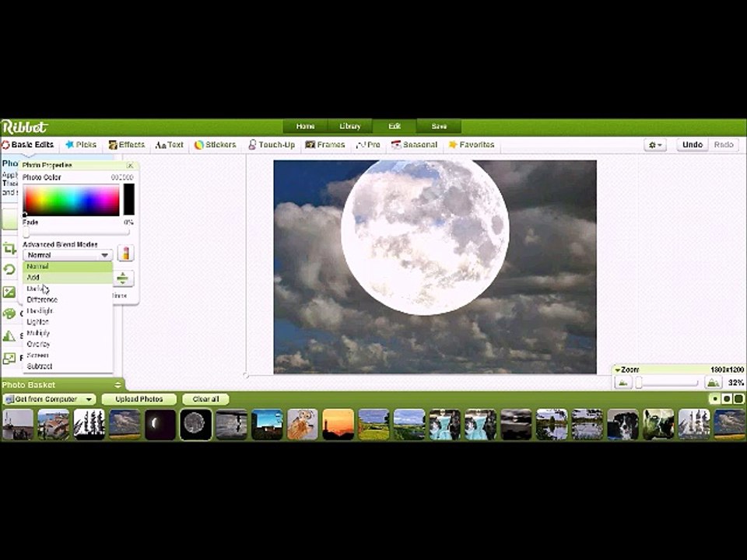The image size is (747, 560).
Task: Open the Stickers tab
Action: click(215, 145)
